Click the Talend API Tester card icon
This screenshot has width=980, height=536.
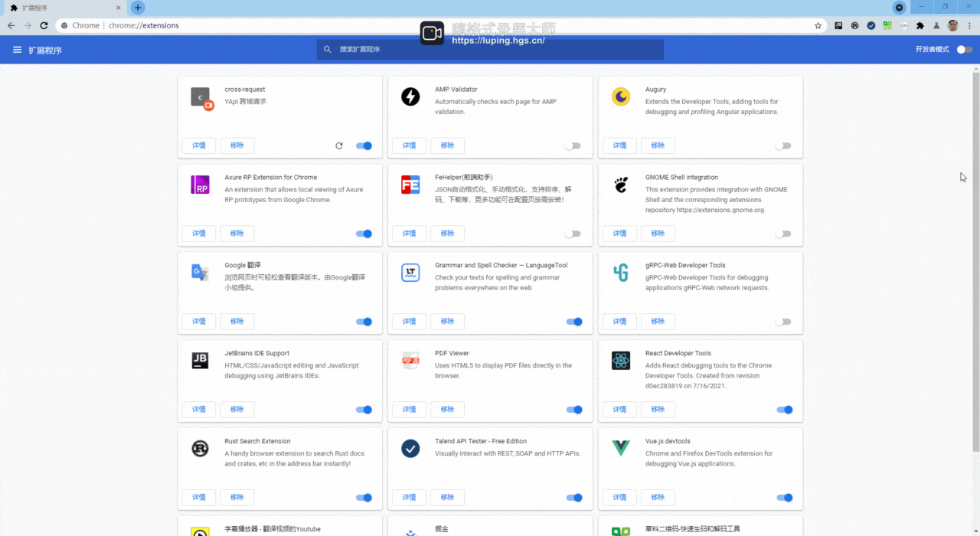[410, 449]
